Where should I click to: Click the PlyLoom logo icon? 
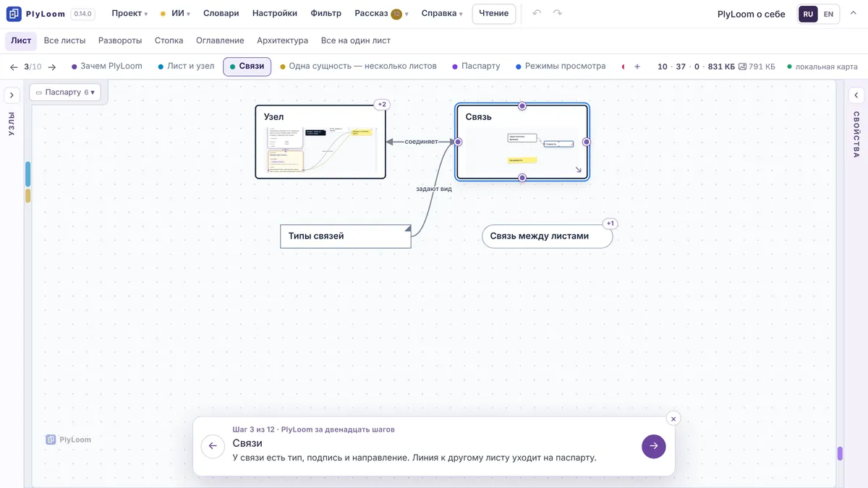14,14
